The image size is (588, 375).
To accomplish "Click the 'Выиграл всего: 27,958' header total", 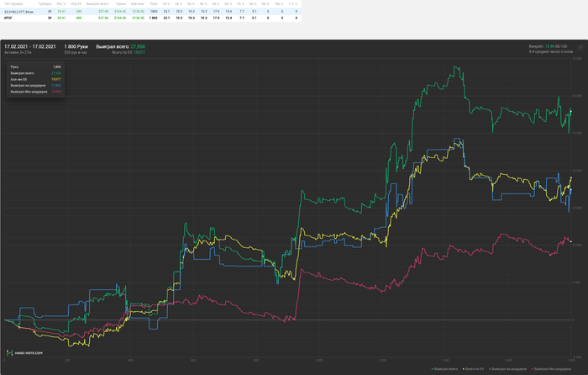I will 120,46.
